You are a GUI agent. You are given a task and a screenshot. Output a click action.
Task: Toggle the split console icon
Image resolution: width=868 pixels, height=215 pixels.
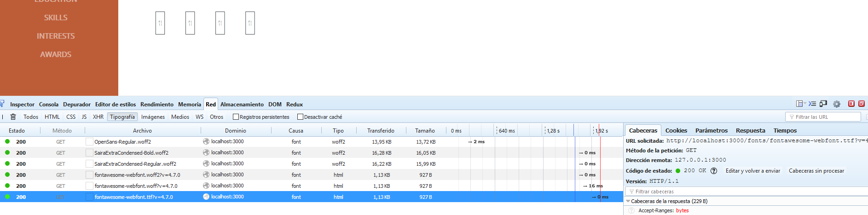pyautogui.click(x=812, y=104)
